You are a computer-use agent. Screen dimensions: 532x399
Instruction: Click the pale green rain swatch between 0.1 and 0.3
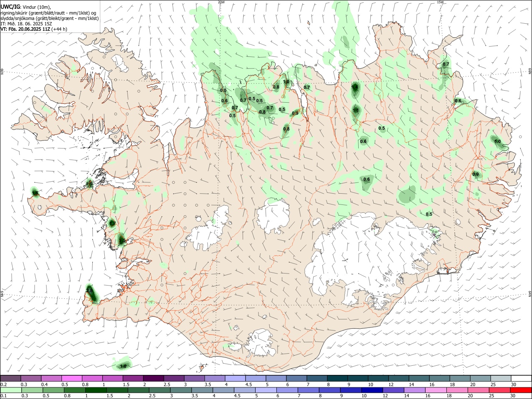click(11, 390)
